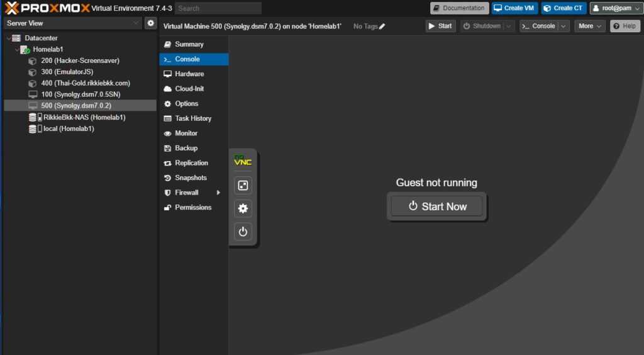Select 400 (Thai-Gold.rikkiebkk.com) in tree

click(x=80, y=83)
